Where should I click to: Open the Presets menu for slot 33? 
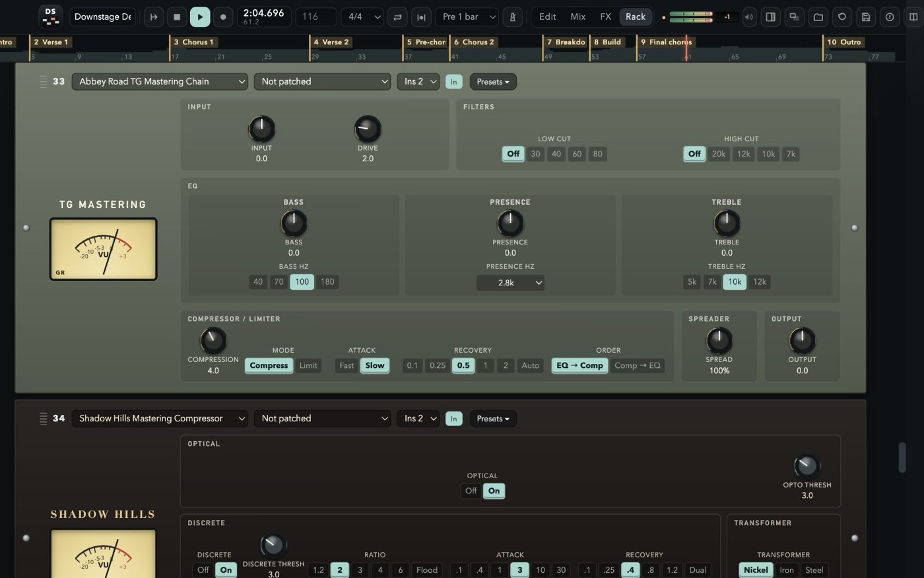click(493, 81)
